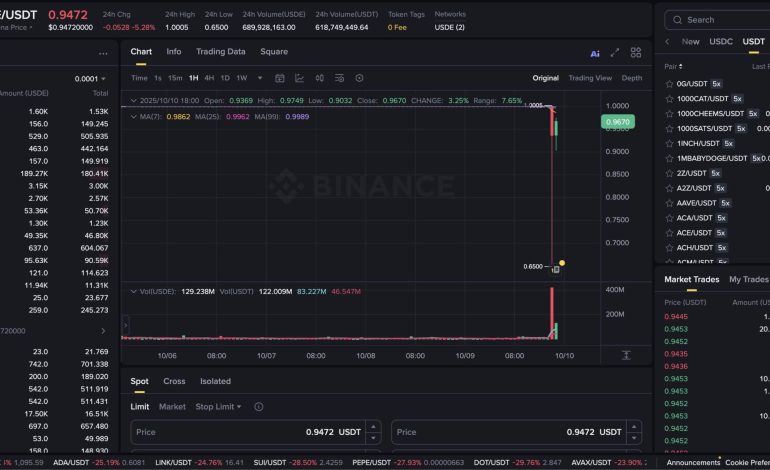Click the order type info icon
The image size is (770, 470).
tap(259, 407)
